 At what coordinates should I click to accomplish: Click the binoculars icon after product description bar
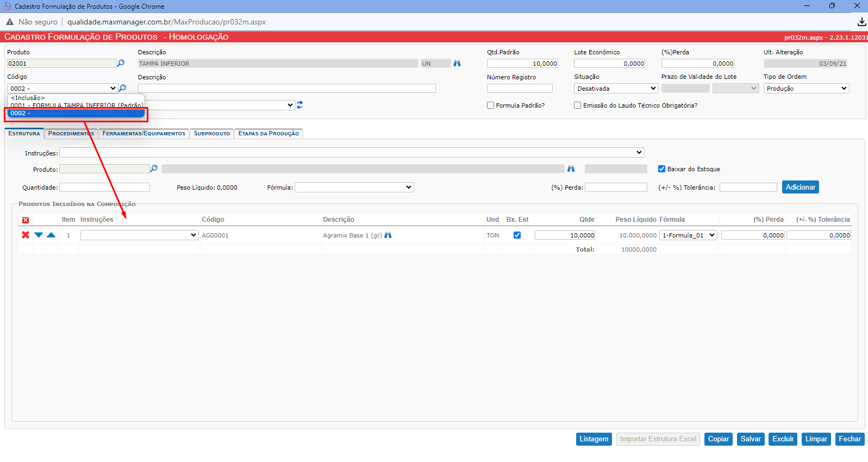pos(571,169)
